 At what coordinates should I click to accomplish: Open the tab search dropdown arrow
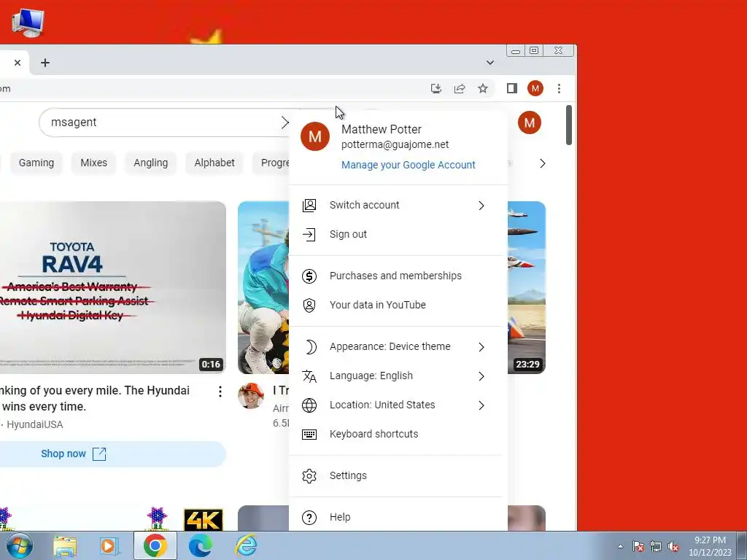(x=489, y=63)
